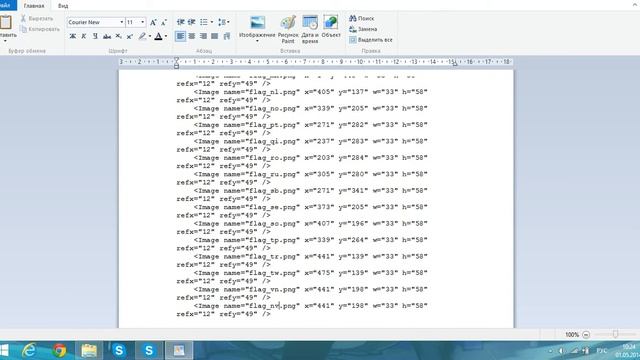
Task: Expand Изображение dropdown arrow
Action: pyautogui.click(x=258, y=41)
